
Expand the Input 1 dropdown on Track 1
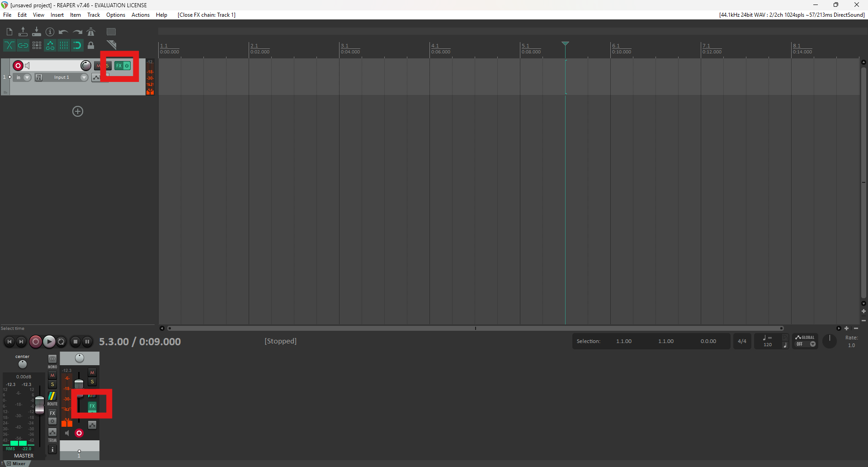point(84,77)
